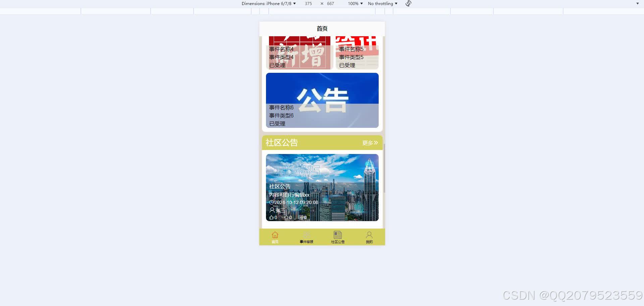Click the user icon beside 张三
Screen dimensions: 644x306
click(272, 210)
